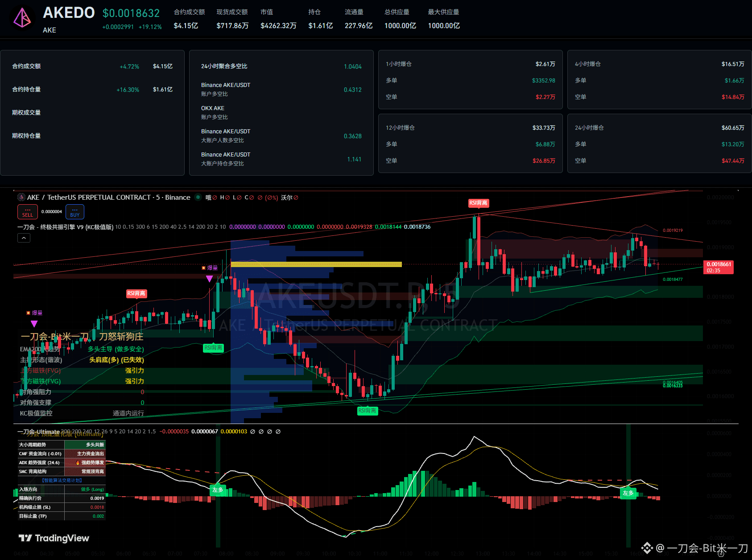Select the 一刀会-Ultimate indicator title
This screenshot has height=560, width=752.
[38, 432]
